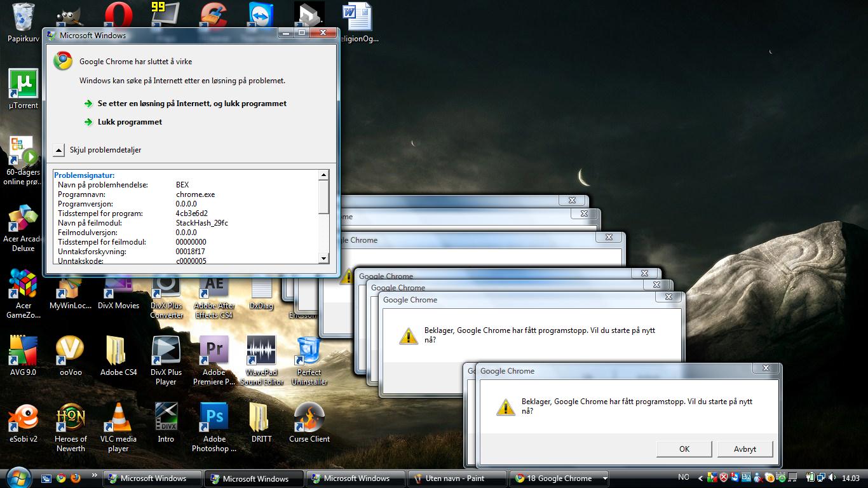Launch DivX Plus Player shortcut
This screenshot has width=868, height=488.
point(166,360)
